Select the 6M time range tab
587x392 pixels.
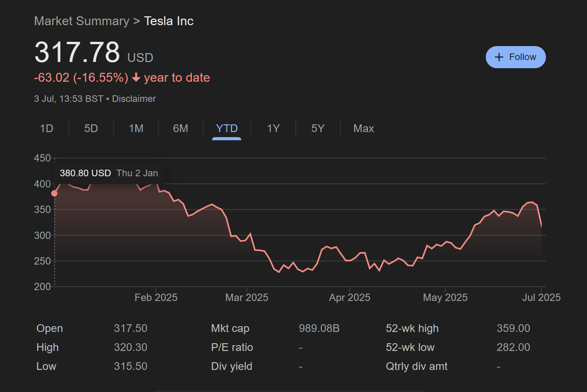pyautogui.click(x=181, y=128)
